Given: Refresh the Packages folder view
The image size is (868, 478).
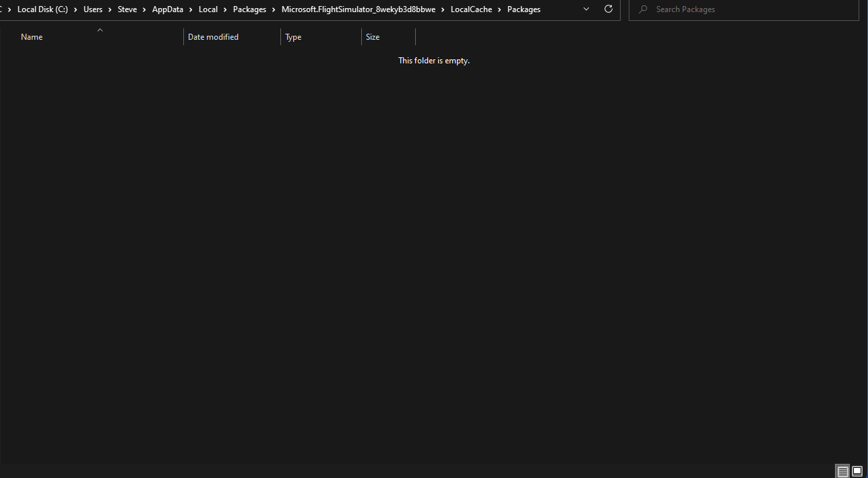Looking at the screenshot, I should 609,9.
